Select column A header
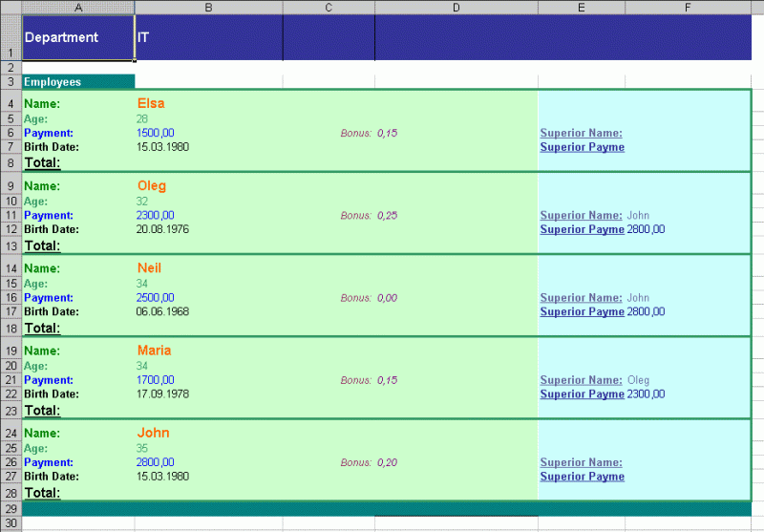The width and height of the screenshot is (764, 532). (78, 8)
